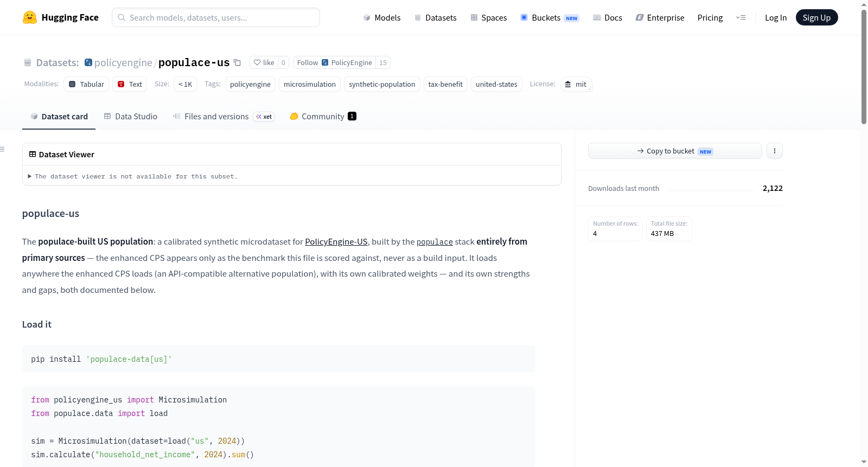
Task: Click the Number of rows box
Action: coord(615,229)
